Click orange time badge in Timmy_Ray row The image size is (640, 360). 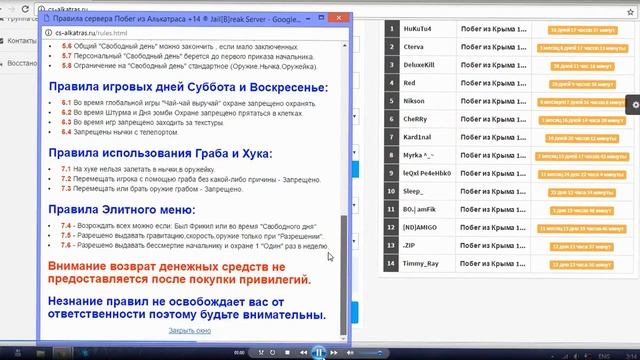tap(582, 265)
